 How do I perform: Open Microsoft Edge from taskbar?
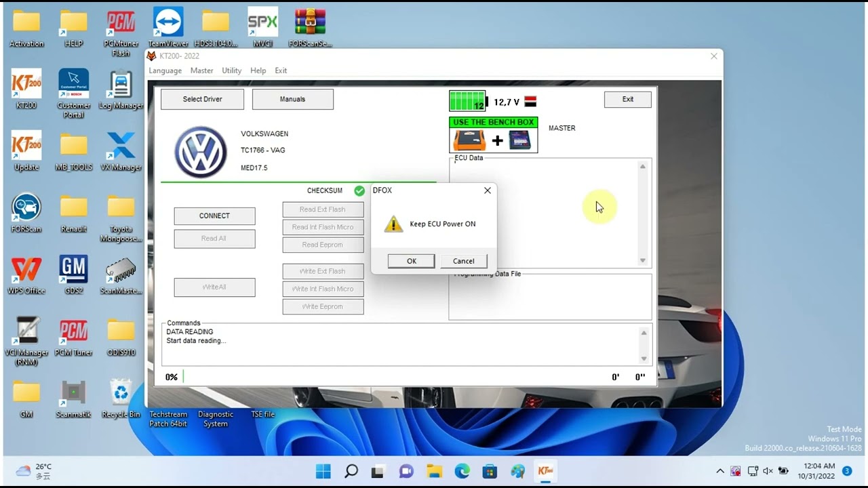coord(462,471)
